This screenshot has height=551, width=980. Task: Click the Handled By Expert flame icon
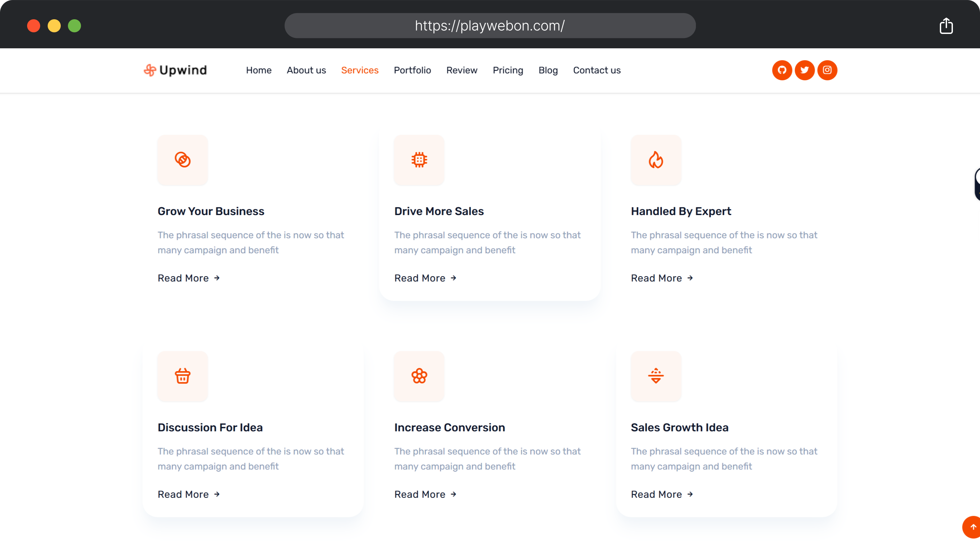656,160
